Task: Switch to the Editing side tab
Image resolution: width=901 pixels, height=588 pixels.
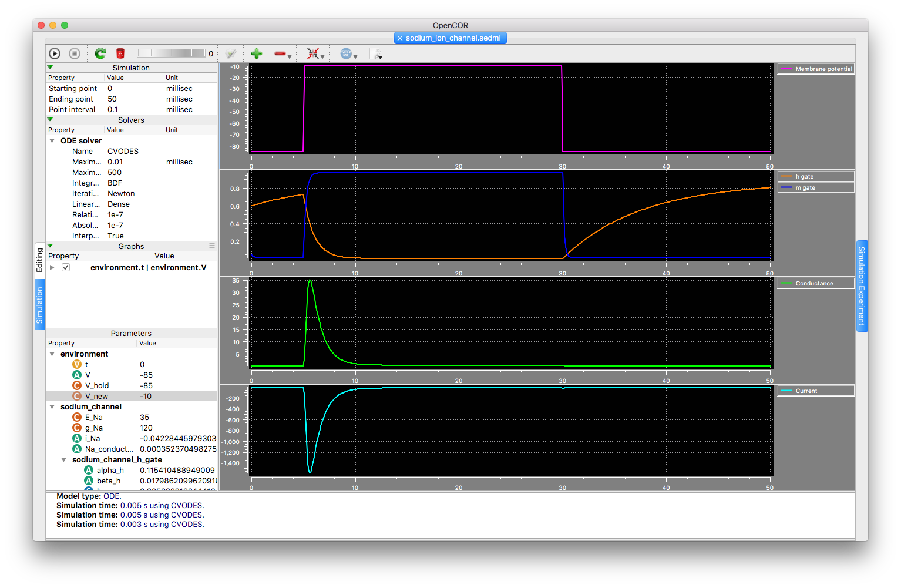Action: click(39, 260)
